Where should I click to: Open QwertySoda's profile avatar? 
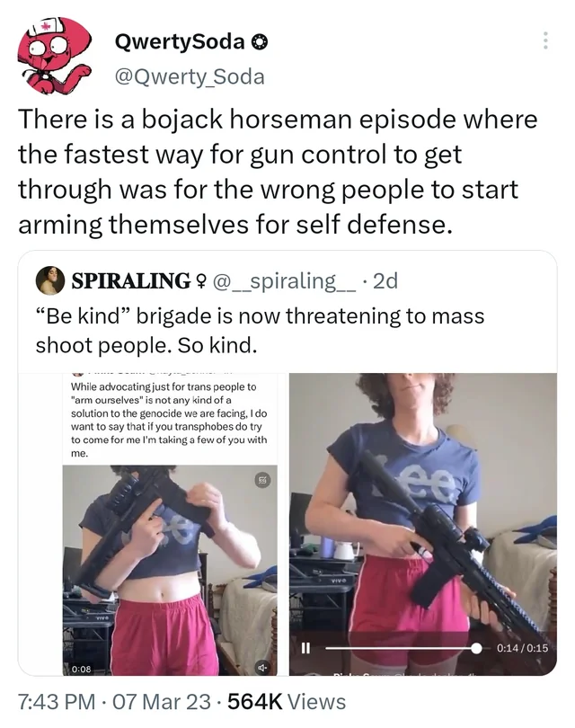[x=52, y=56]
